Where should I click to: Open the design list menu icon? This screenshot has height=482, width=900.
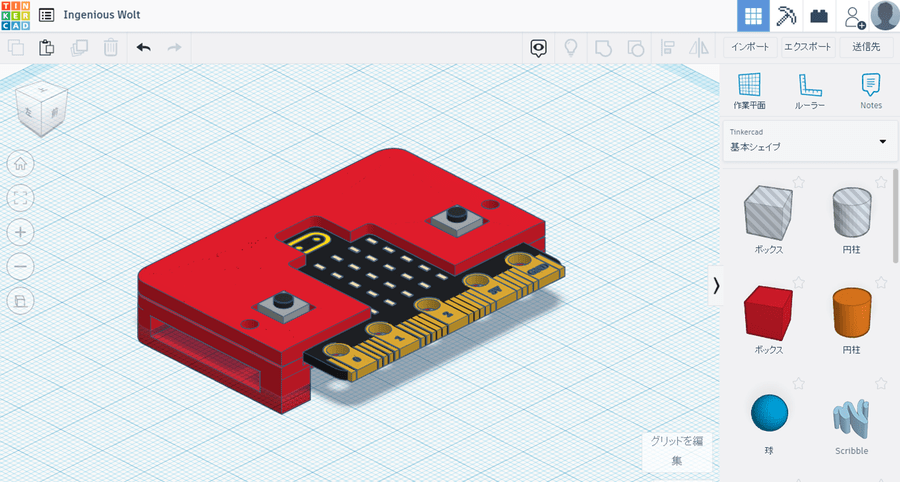pos(46,15)
